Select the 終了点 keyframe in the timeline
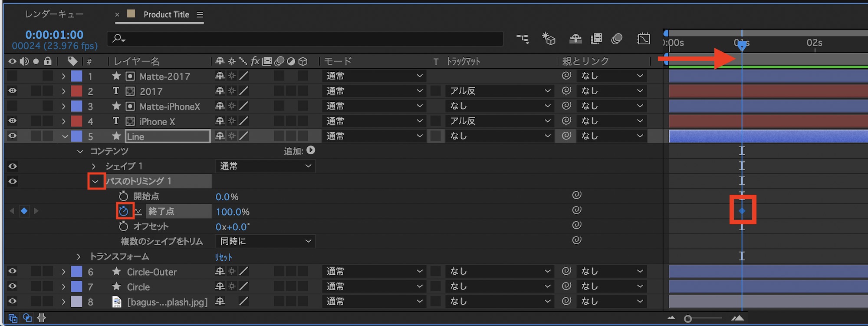 pos(742,211)
